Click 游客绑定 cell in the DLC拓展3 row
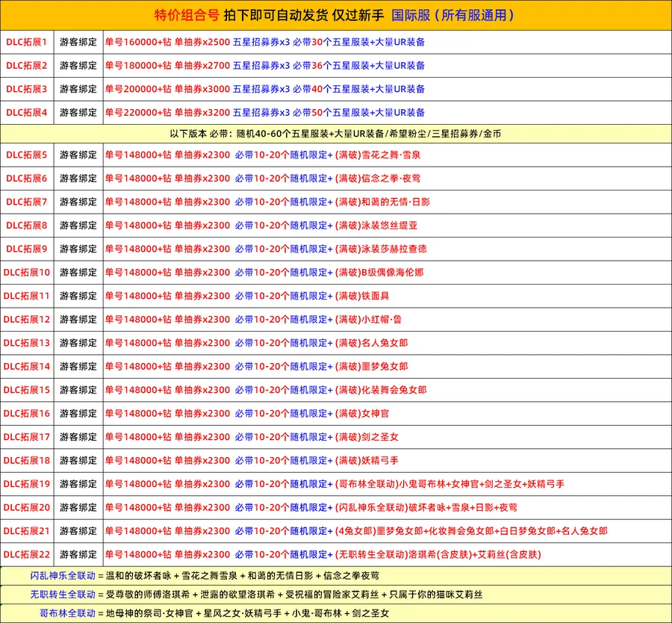The height and width of the screenshot is (623, 672). coord(78,89)
